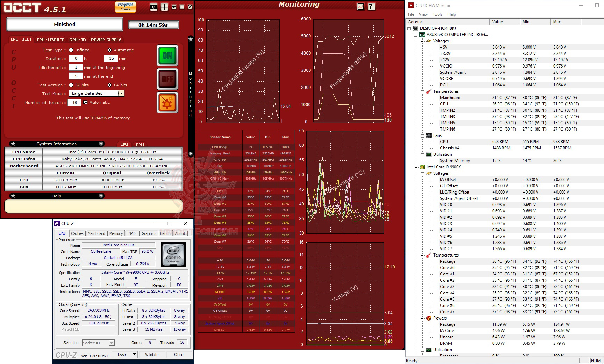Click the camera screenshot icon in OCCT titlebar
Image resolution: width=604 pixels, height=364 pixels.
coord(153,6)
